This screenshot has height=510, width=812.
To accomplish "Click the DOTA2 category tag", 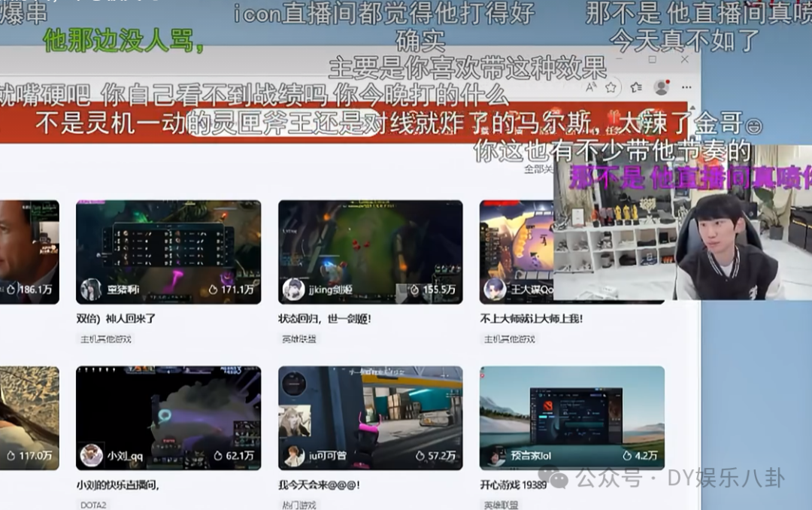I will 93,505.
